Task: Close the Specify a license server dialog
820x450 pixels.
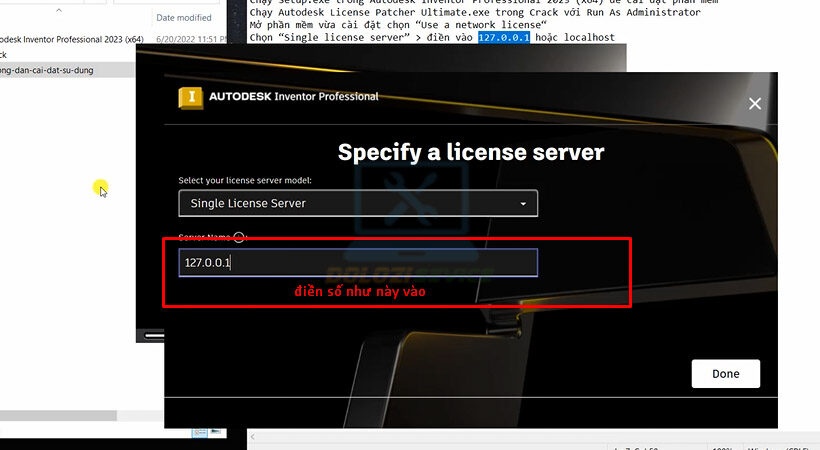Action: pyautogui.click(x=755, y=104)
